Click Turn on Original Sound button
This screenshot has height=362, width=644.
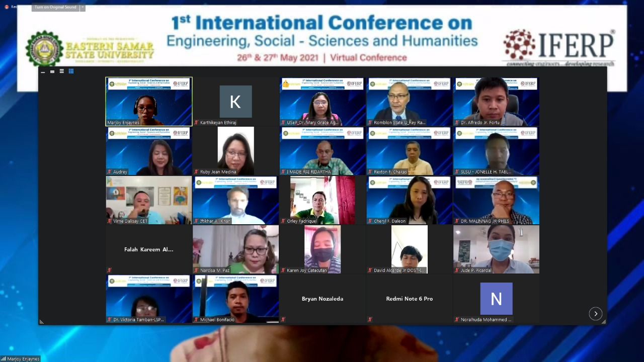pyautogui.click(x=55, y=7)
